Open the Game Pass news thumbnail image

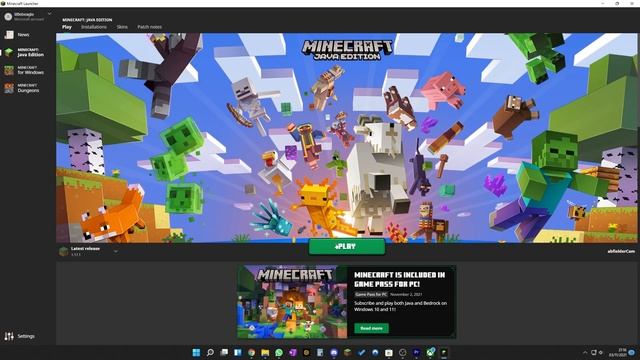click(x=292, y=302)
